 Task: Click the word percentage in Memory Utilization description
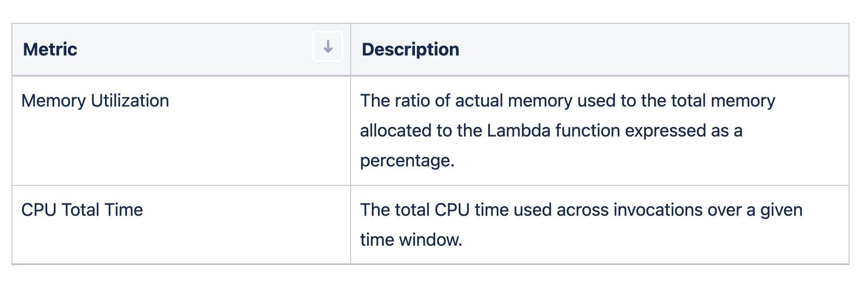point(407,161)
